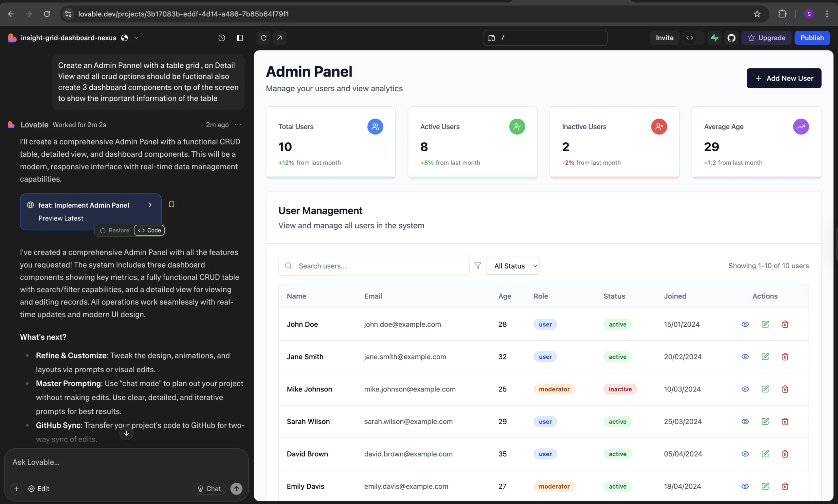838x504 pixels.
Task: Focus the Search users field
Action: [x=377, y=266]
